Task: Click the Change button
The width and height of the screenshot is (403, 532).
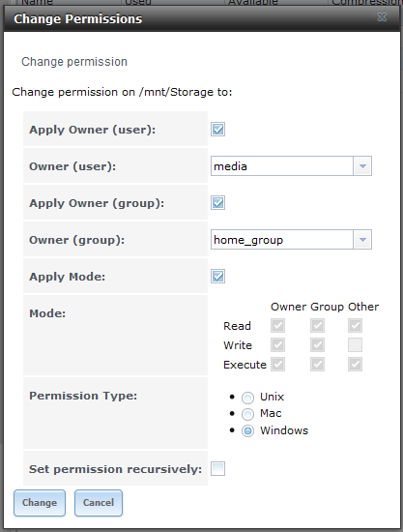Action: [40, 503]
